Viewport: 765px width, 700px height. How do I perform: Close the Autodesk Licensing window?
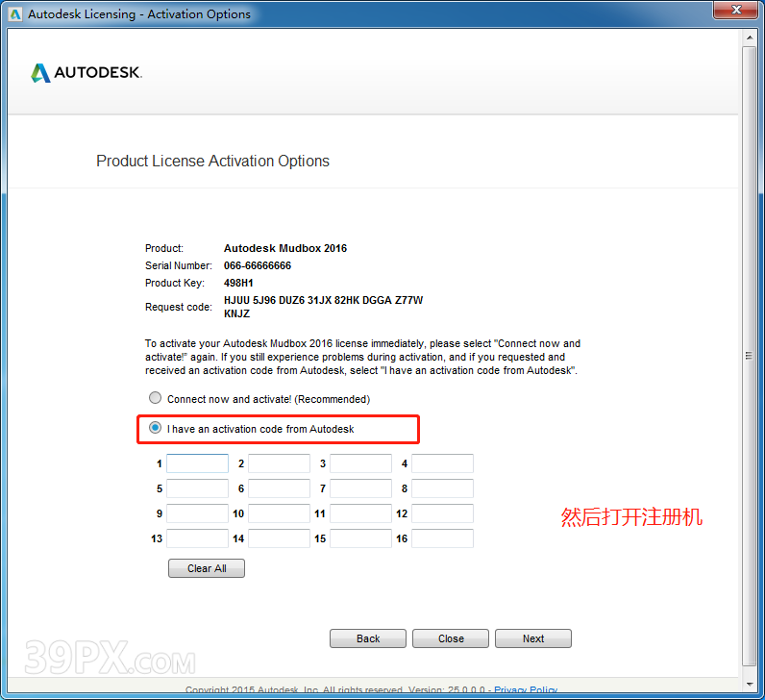pyautogui.click(x=736, y=12)
